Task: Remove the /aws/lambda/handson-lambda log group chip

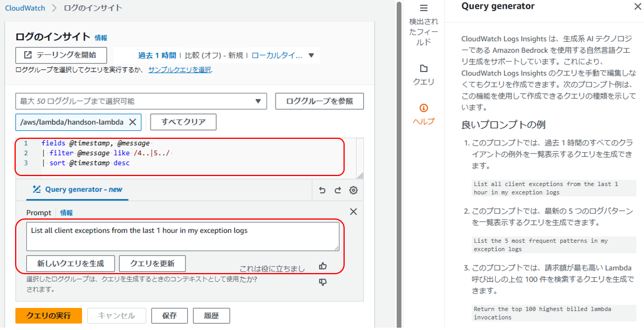Action: pos(133,122)
